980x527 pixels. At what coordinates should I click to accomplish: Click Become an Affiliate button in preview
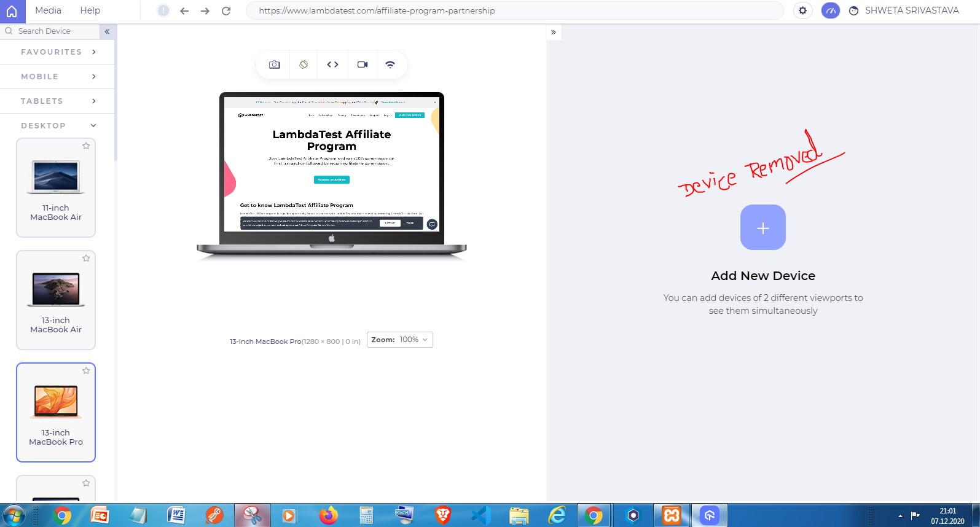pyautogui.click(x=332, y=180)
